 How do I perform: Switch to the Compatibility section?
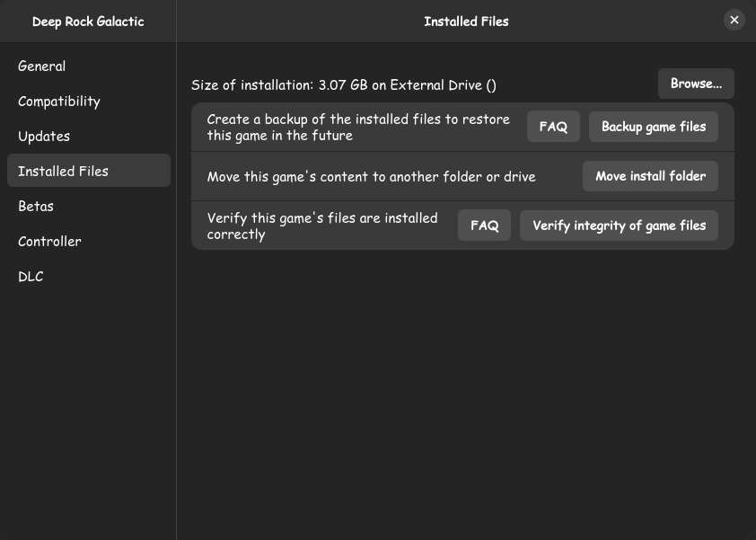click(59, 101)
